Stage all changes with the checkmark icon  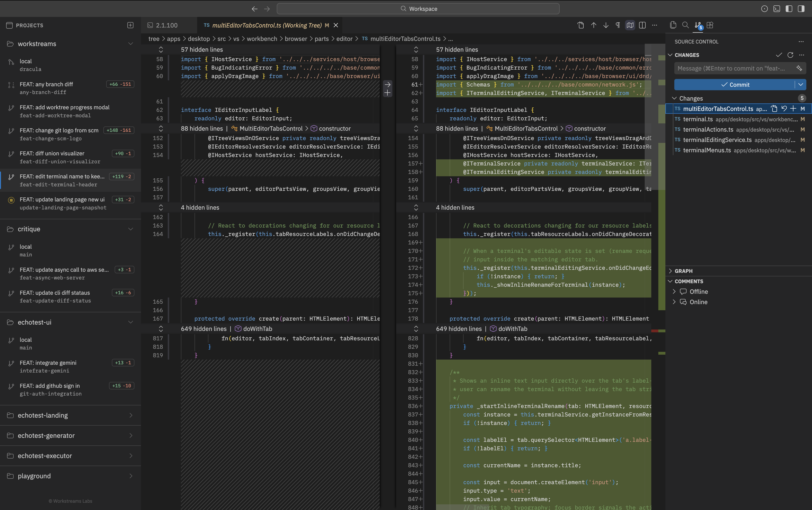coord(779,55)
